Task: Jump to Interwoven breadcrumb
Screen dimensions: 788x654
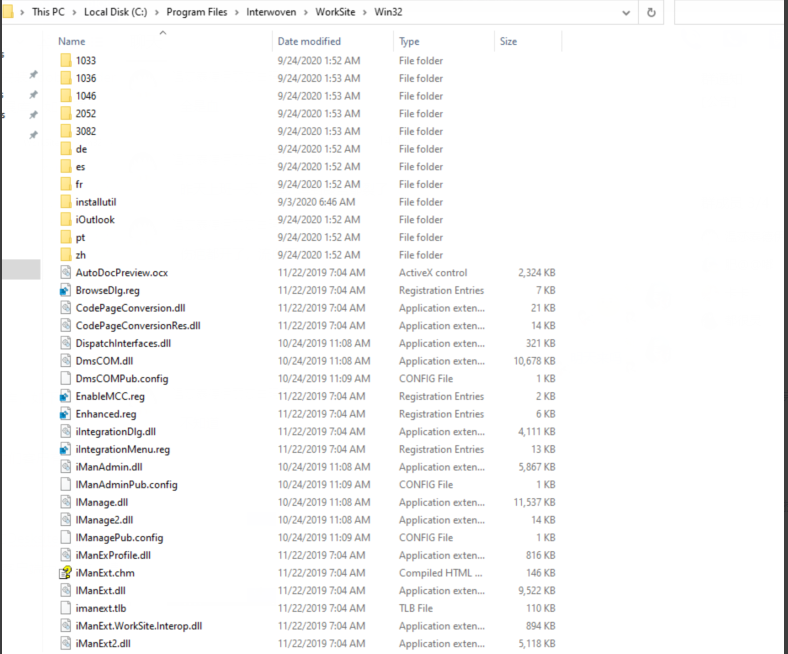Action: point(271,12)
